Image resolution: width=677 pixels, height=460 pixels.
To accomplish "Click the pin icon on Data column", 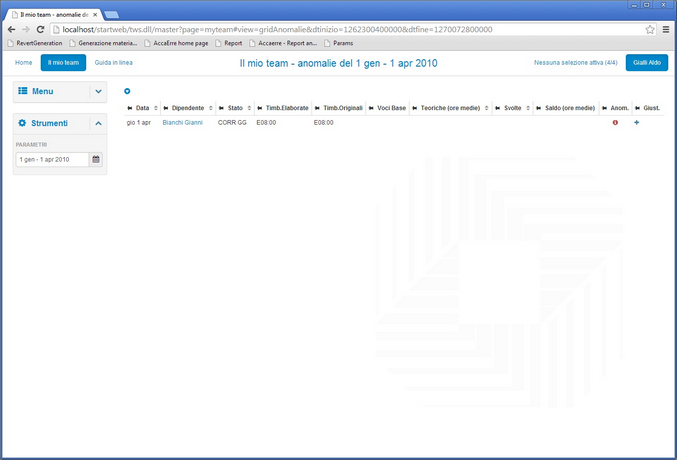I will pyautogui.click(x=130, y=108).
